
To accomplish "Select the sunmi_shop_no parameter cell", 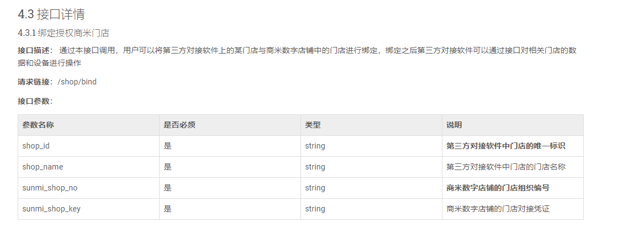I will (89, 188).
